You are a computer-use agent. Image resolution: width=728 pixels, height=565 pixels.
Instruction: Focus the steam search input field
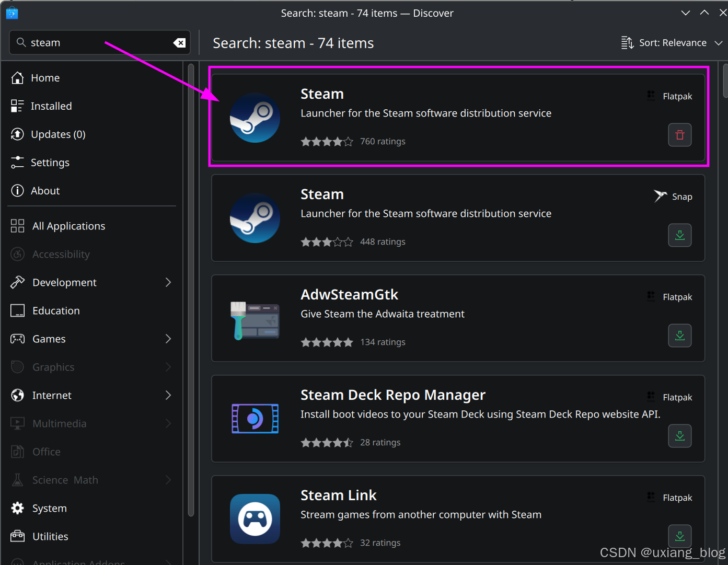pos(100,43)
